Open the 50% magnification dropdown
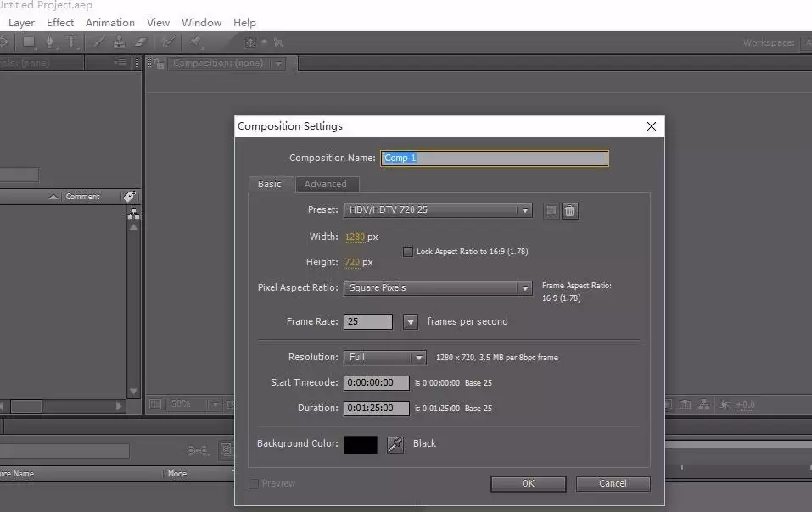Screen dimensions: 812x512 [x=215, y=404]
